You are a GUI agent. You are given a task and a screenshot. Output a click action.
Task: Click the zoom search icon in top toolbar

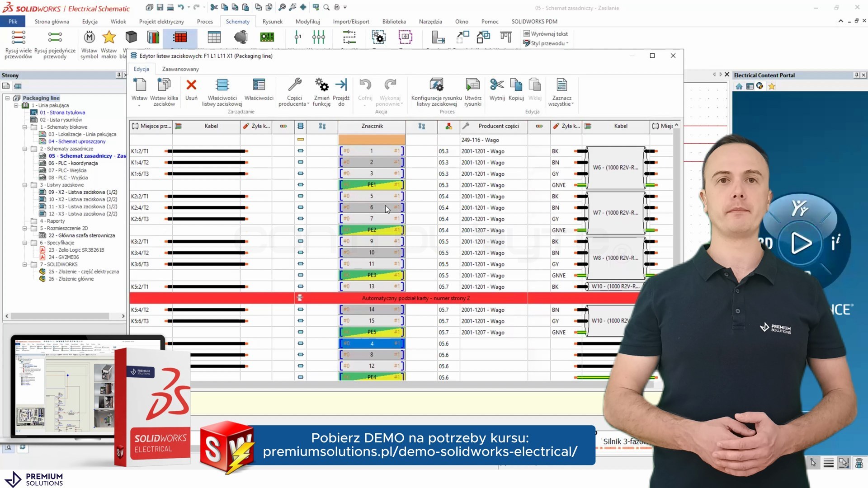click(326, 7)
